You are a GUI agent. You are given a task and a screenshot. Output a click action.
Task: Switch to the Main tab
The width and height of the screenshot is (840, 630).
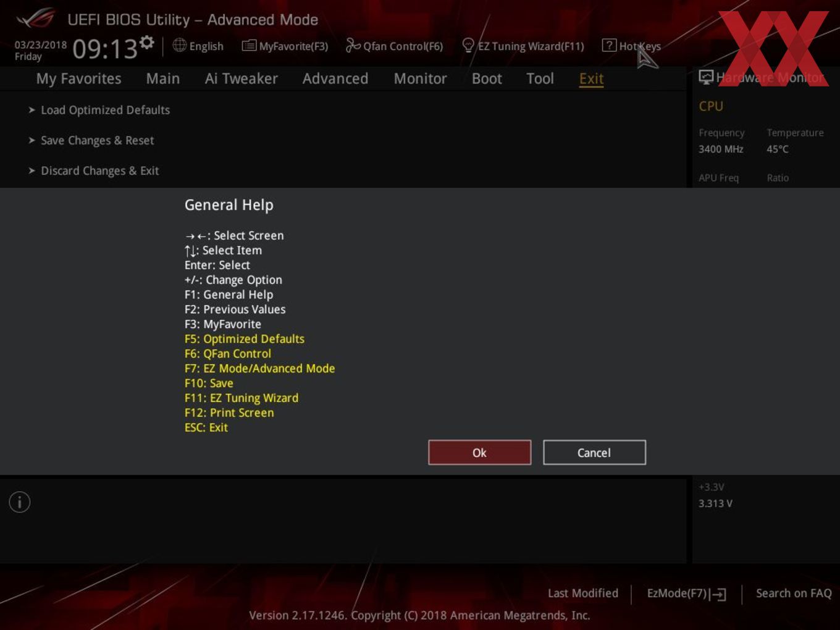coord(163,78)
